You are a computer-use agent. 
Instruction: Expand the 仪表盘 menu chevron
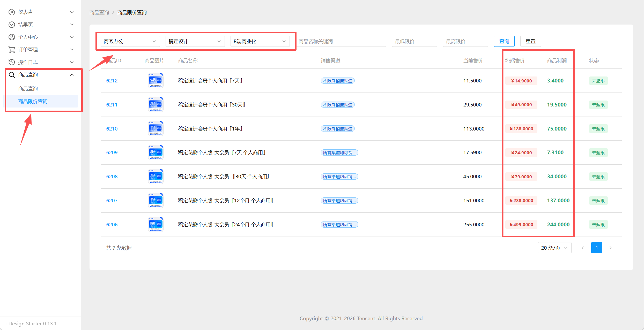[72, 12]
